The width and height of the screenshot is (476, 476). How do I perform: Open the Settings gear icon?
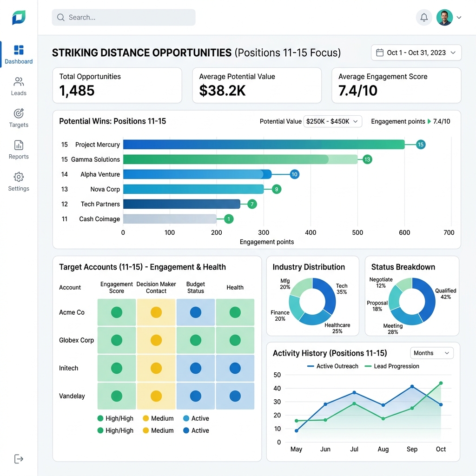pyautogui.click(x=19, y=177)
